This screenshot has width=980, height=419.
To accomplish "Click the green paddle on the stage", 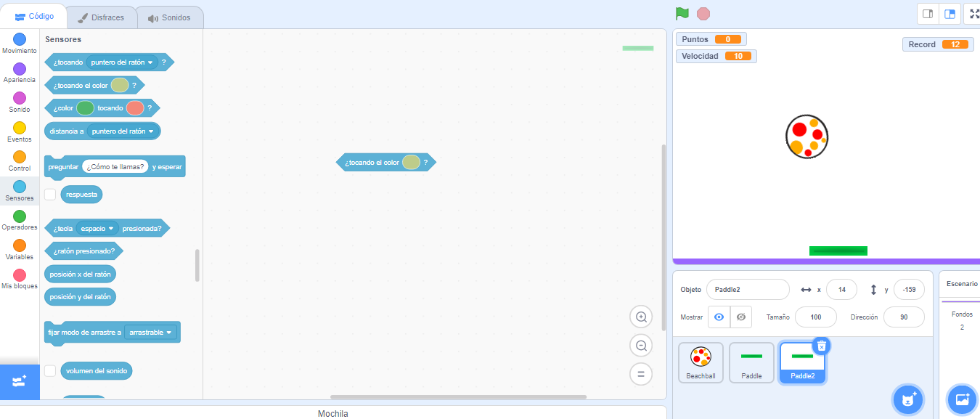I will click(x=838, y=251).
